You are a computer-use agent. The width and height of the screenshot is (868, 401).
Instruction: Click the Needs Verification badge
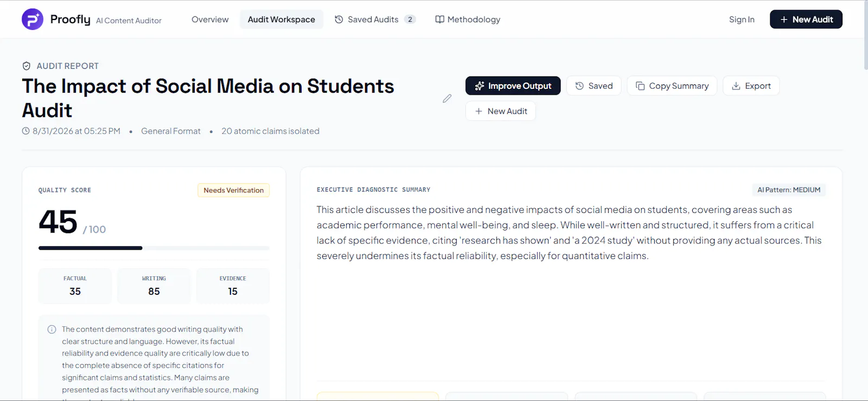point(234,190)
